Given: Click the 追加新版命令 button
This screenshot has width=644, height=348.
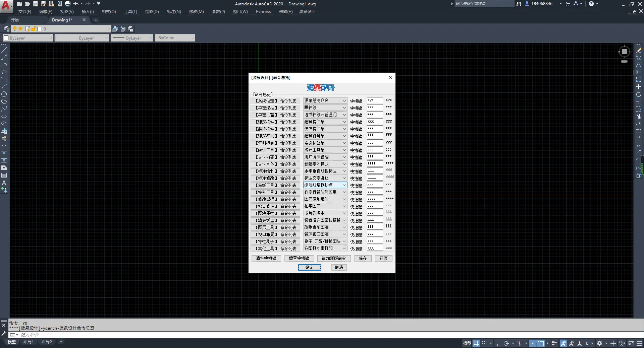Looking at the screenshot, I should coord(334,258).
